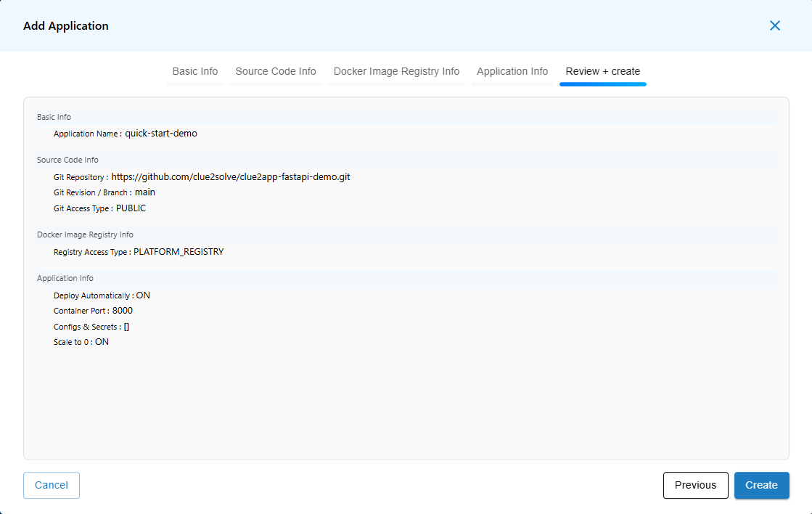Close the Add Application dialog

click(x=774, y=25)
